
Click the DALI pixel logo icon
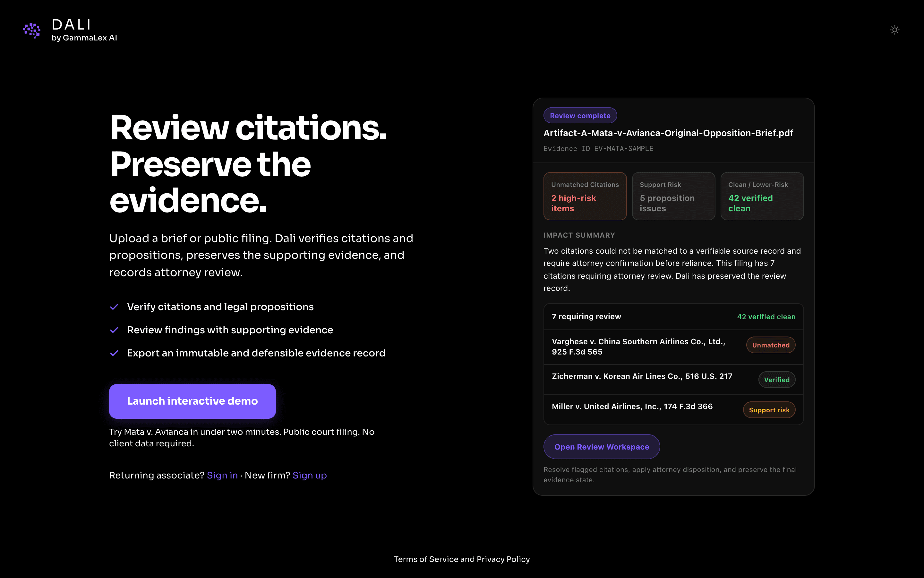point(32,30)
